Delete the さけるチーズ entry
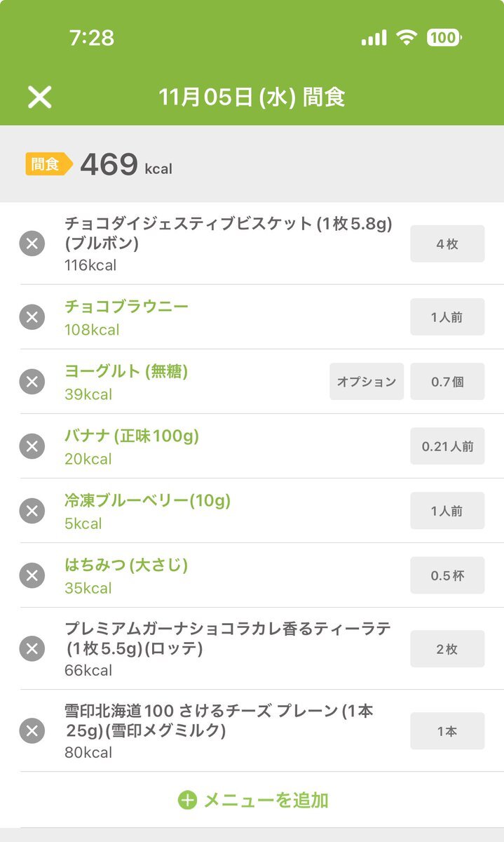504x842 pixels. pyautogui.click(x=32, y=730)
